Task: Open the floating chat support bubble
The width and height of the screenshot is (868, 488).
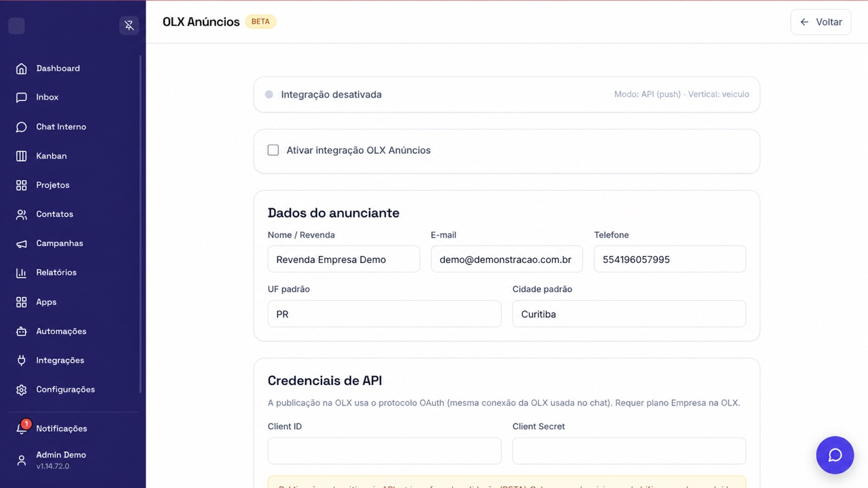Action: click(x=835, y=455)
